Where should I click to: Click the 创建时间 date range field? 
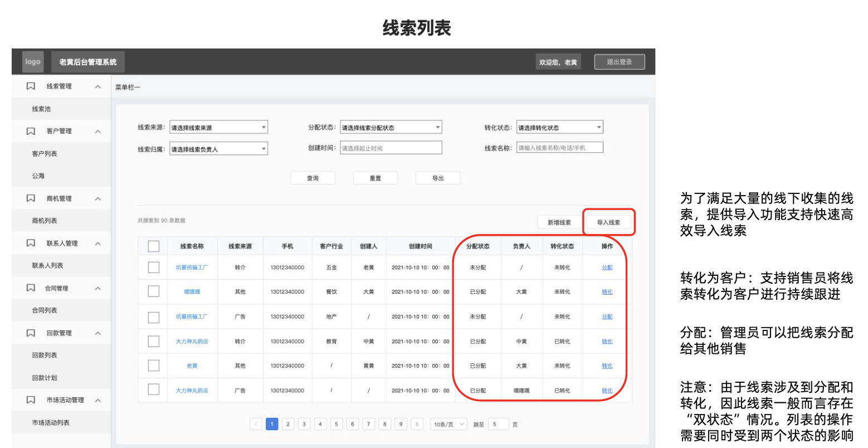tap(391, 148)
